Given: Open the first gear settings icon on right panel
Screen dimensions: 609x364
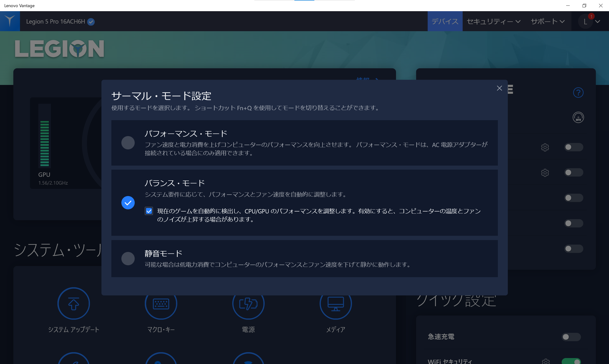Looking at the screenshot, I should (545, 148).
